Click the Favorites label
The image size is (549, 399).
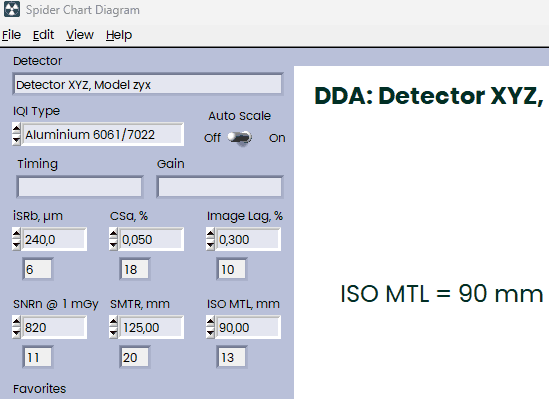coord(40,388)
